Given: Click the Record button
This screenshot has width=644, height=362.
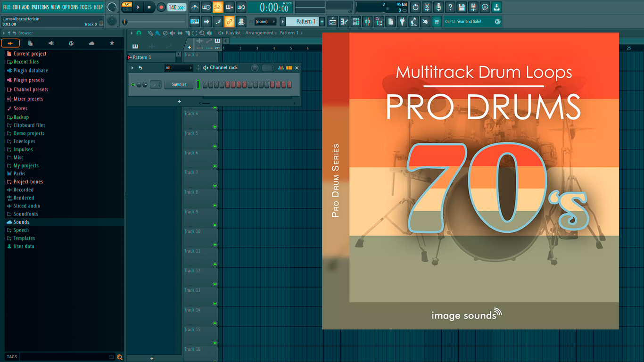Looking at the screenshot, I should pyautogui.click(x=161, y=7).
